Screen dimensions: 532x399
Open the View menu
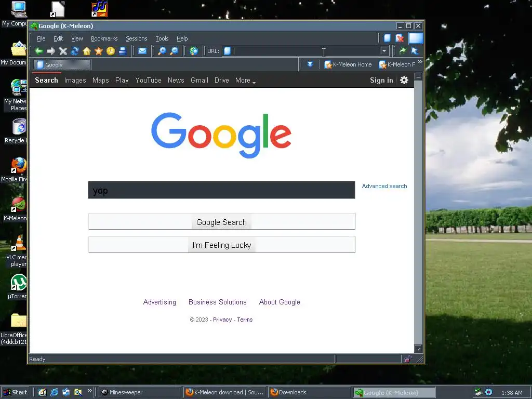77,38
